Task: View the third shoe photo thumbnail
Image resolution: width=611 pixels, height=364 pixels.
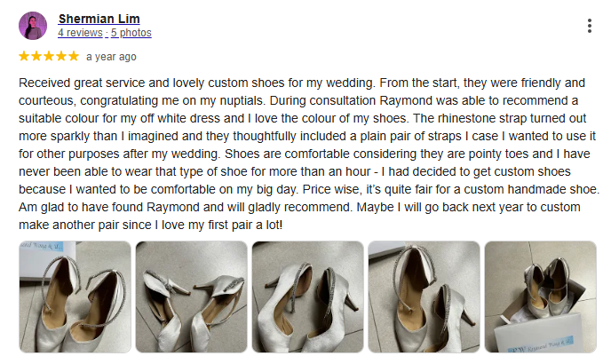Action: click(306, 297)
